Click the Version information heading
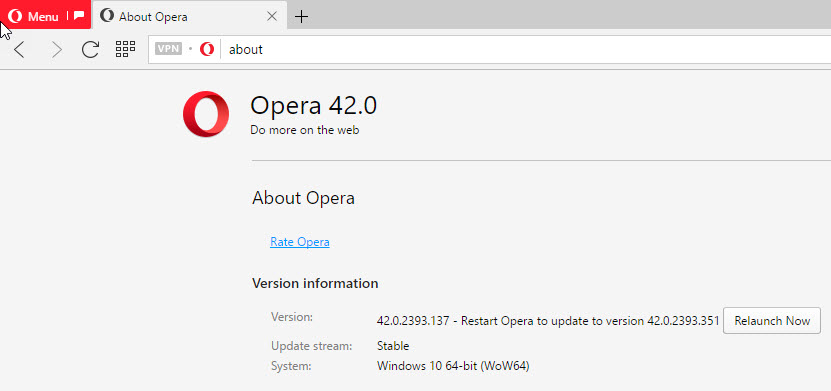 pyautogui.click(x=315, y=283)
